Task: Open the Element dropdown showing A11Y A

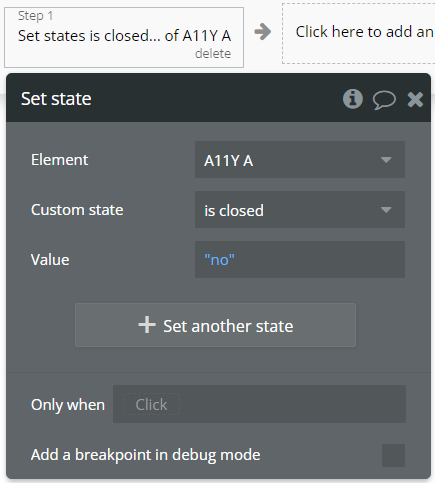Action: click(300, 160)
